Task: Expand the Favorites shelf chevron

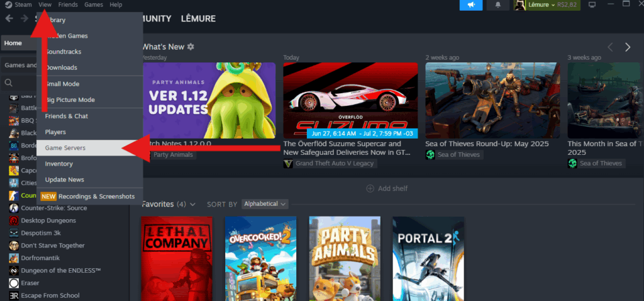Action: click(192, 205)
